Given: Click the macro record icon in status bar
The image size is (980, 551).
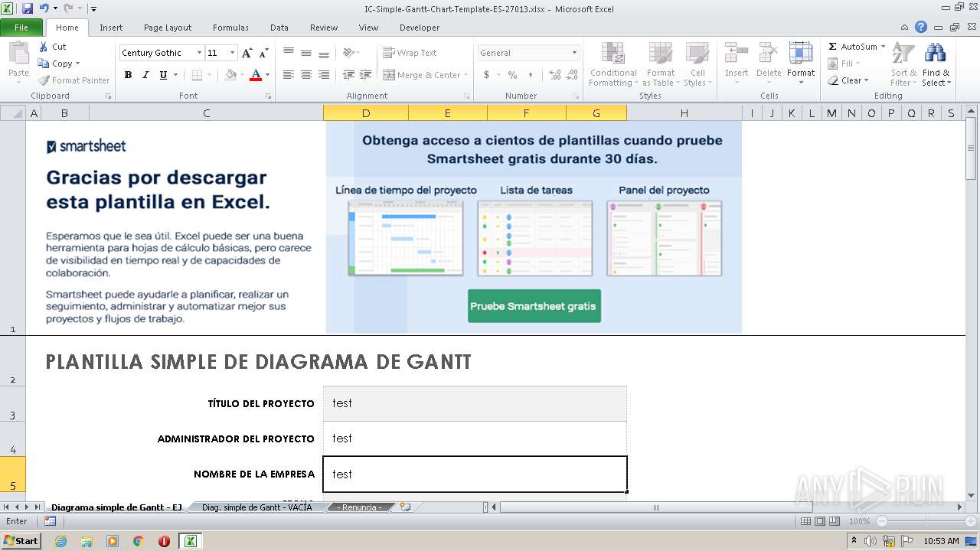Looking at the screenshot, I should point(50,521).
